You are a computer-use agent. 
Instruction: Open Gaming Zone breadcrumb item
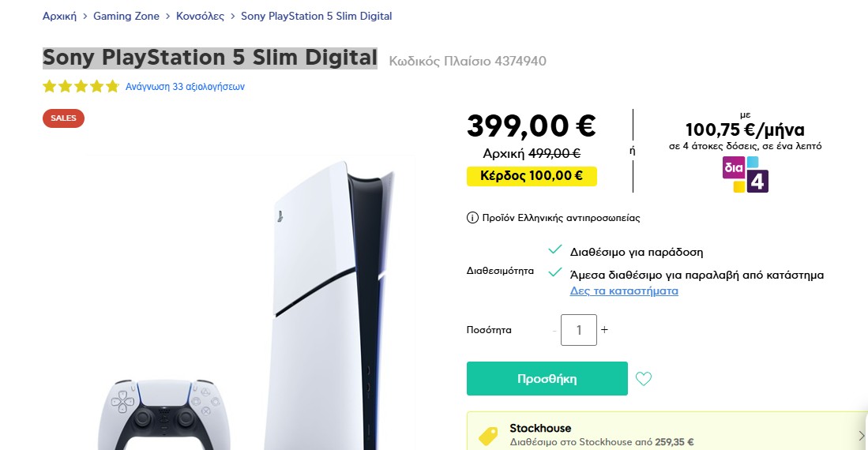click(x=126, y=16)
